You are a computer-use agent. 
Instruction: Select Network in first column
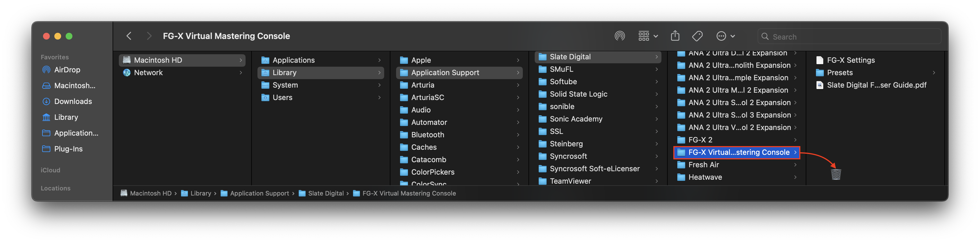tap(182, 73)
